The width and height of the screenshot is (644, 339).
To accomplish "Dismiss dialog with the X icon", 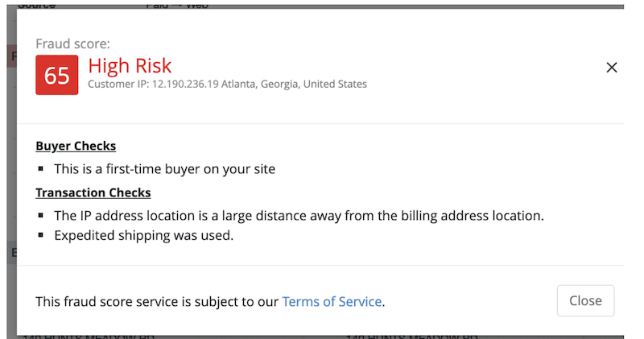I will pos(612,68).
